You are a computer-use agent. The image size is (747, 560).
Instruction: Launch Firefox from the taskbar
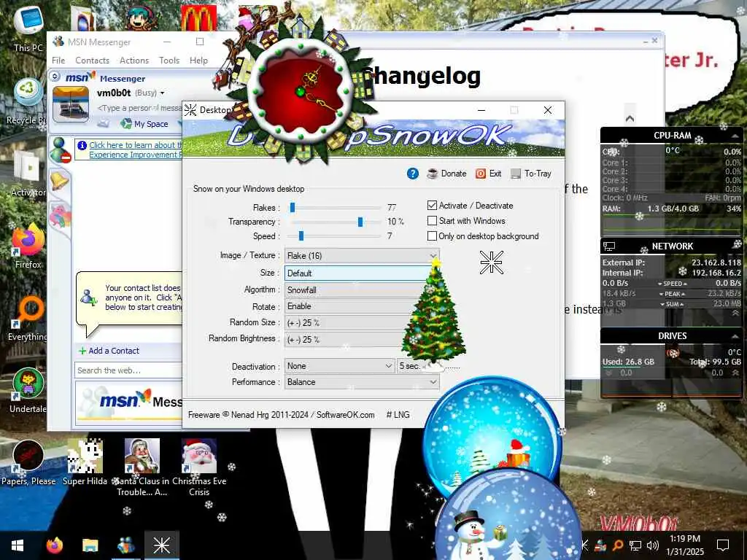[54, 545]
